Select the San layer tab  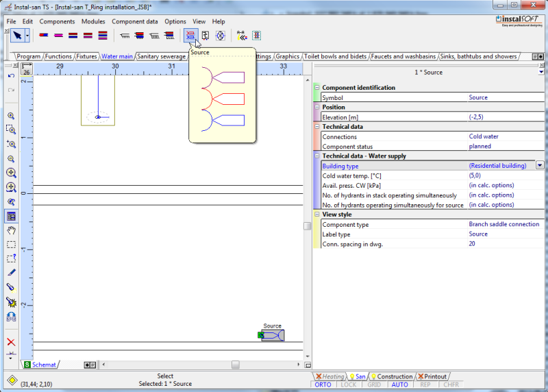pyautogui.click(x=357, y=377)
